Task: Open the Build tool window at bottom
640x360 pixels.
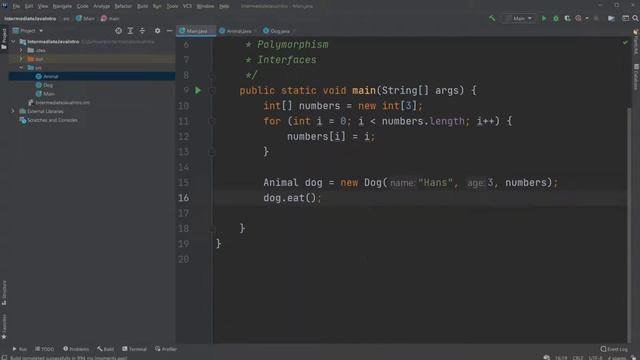Action: pos(106,349)
